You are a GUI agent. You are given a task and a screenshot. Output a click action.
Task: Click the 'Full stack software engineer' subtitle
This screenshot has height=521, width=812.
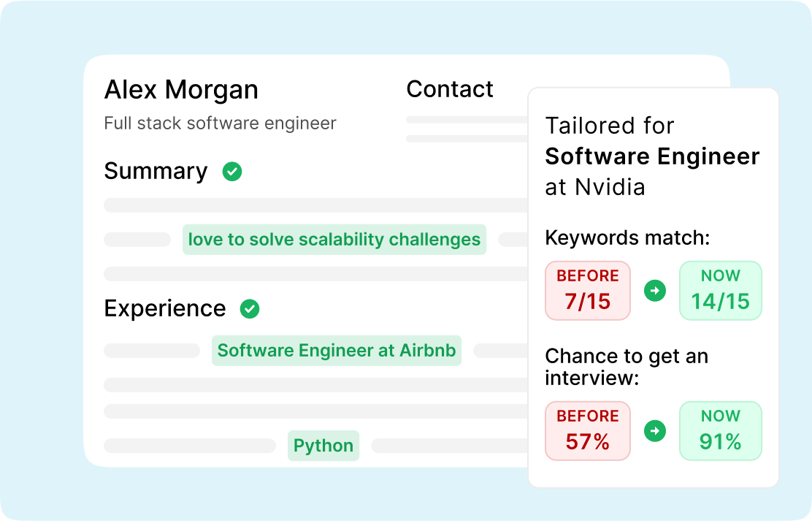tap(220, 123)
